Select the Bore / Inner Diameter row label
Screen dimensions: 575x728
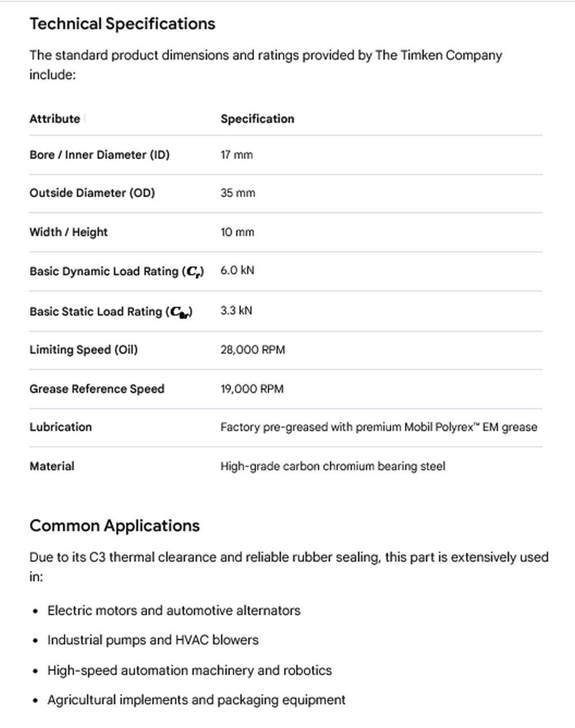point(99,155)
